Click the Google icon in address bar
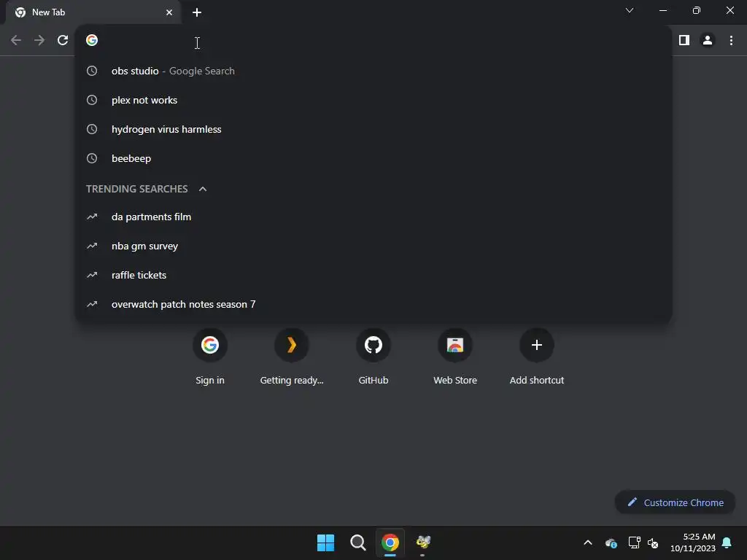The height and width of the screenshot is (560, 747). click(92, 40)
